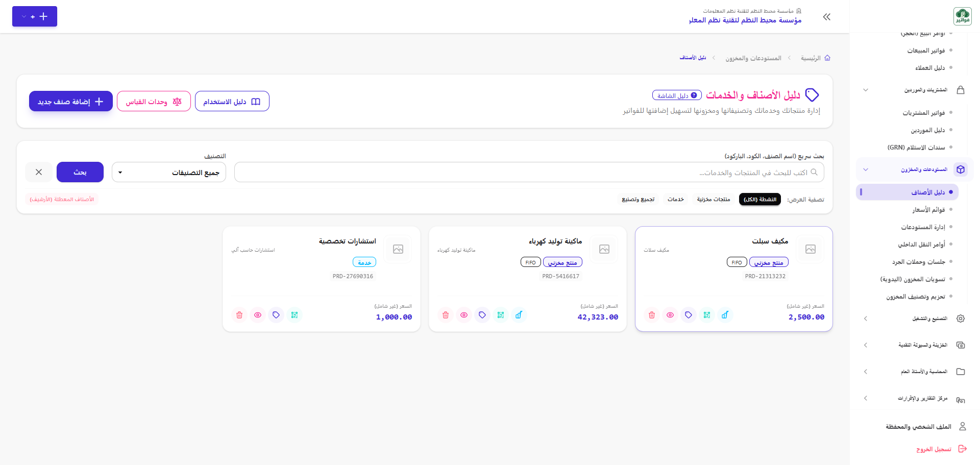View details of مكيف سبلت item
This screenshot has height=465, width=980.
(x=670, y=315)
